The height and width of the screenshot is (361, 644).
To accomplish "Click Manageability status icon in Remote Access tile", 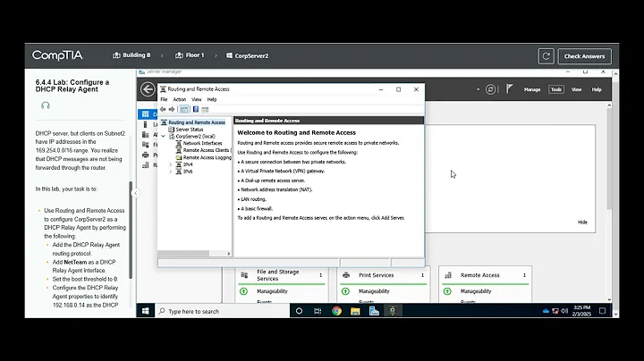I will pos(447,290).
